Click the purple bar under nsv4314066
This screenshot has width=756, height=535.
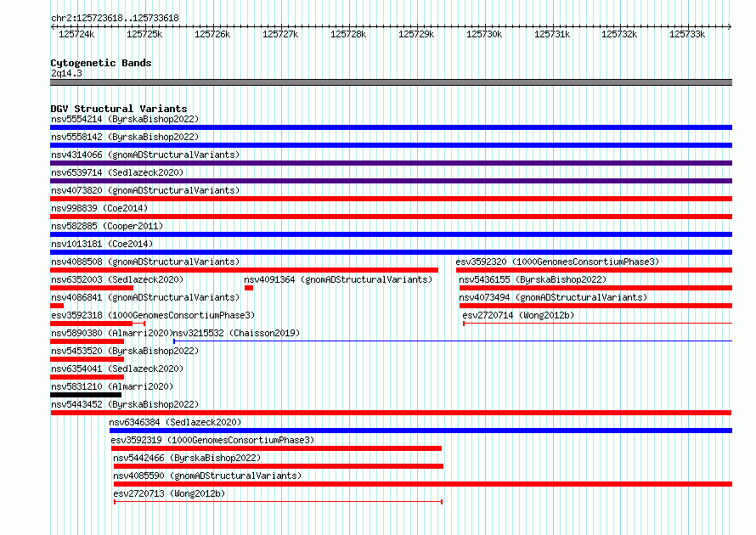coord(391,163)
